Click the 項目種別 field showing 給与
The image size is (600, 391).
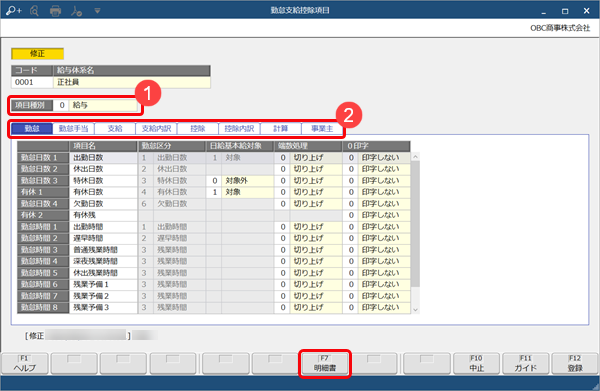[103, 105]
